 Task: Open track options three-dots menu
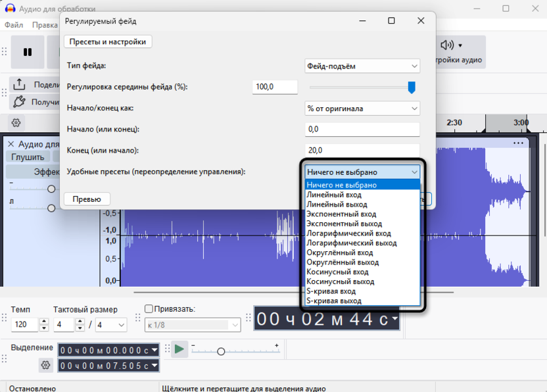click(x=519, y=143)
